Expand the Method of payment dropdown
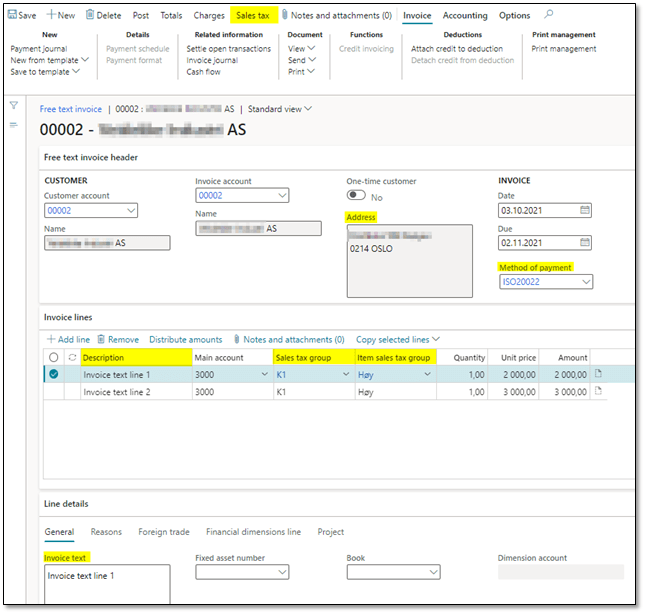 coord(585,282)
